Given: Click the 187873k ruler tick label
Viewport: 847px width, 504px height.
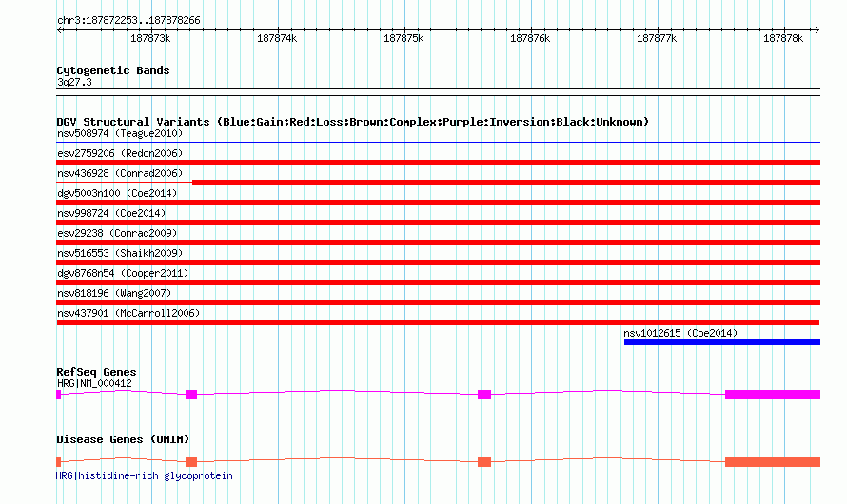Looking at the screenshot, I should [x=150, y=38].
